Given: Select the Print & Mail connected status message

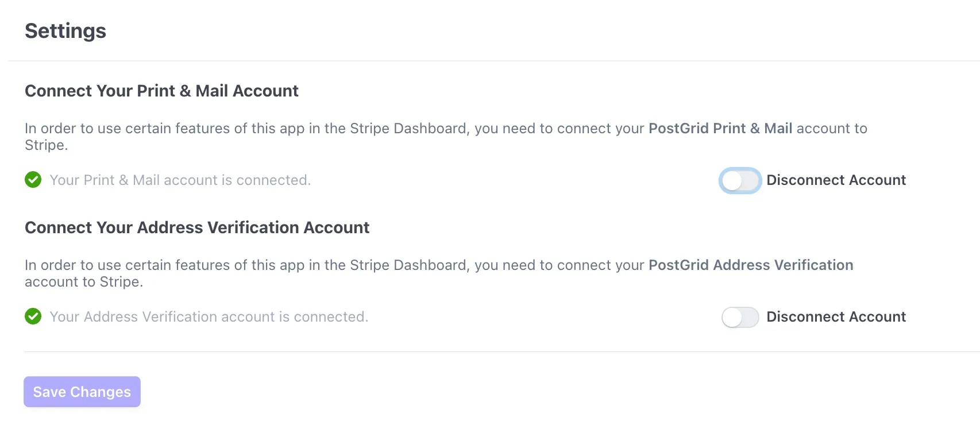Looking at the screenshot, I should (180, 180).
